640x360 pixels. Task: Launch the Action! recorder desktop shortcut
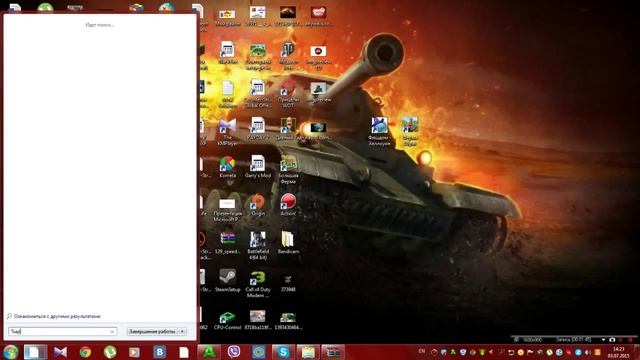288,205
